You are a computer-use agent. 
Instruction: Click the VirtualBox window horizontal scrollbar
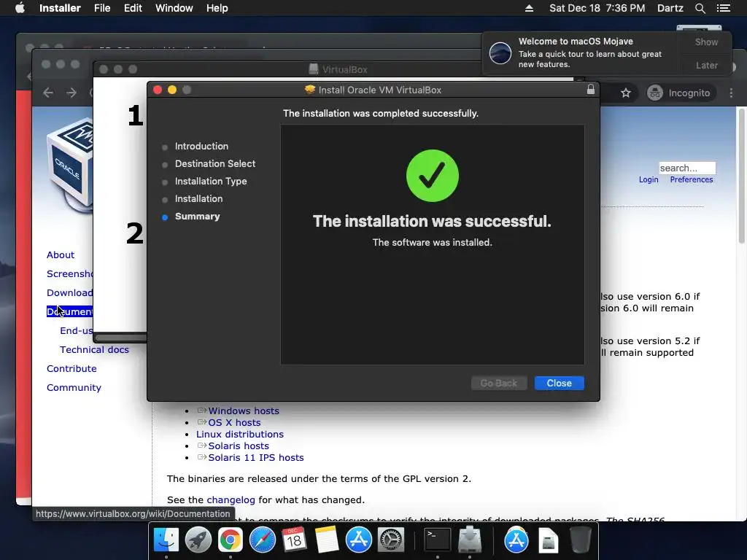(120, 338)
